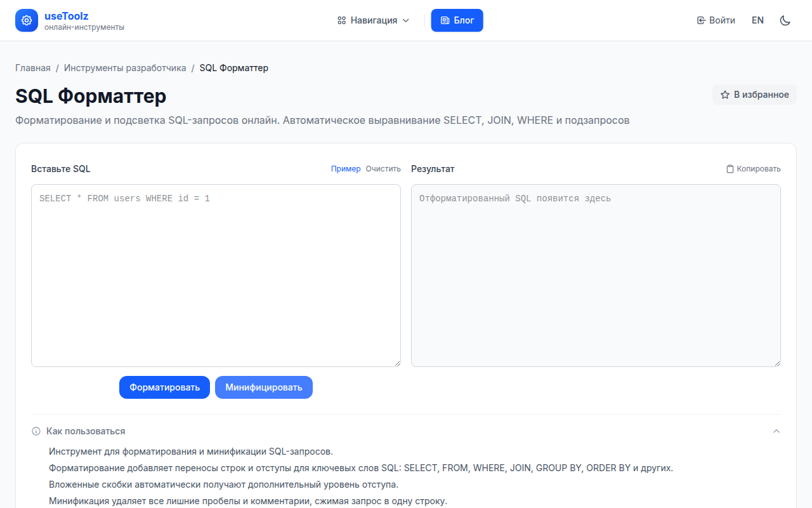Viewport: 812px width, 508px height.
Task: Click Копировать text to copy the result
Action: point(759,169)
